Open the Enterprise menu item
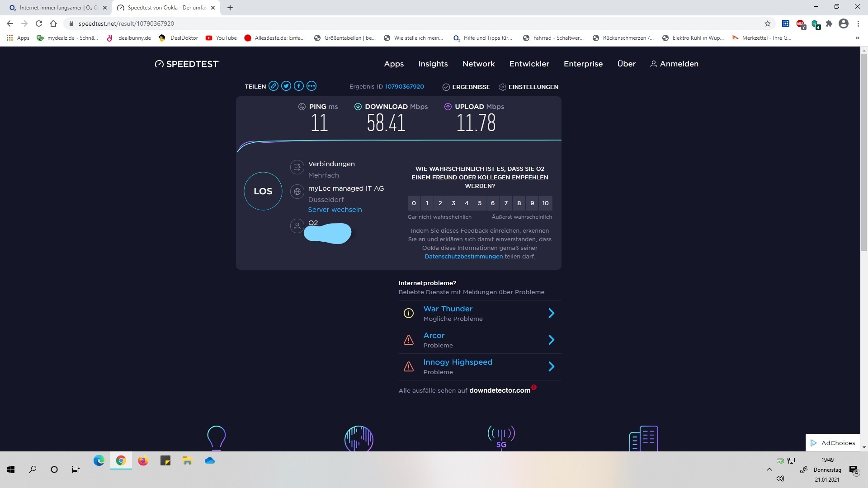868x488 pixels. pos(583,64)
